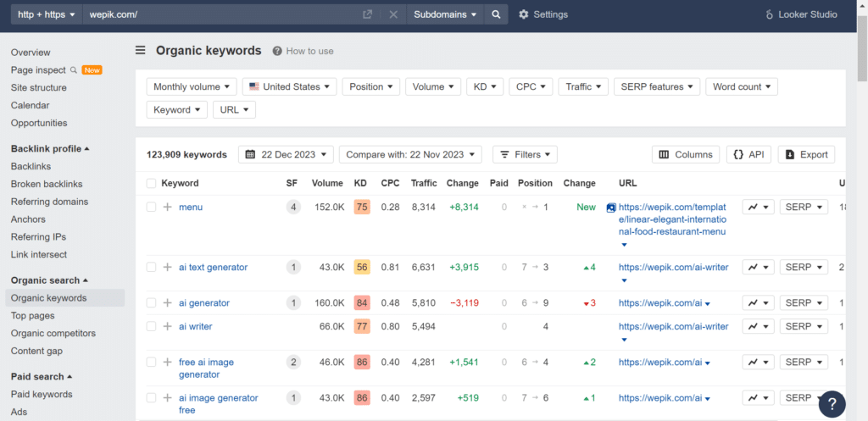The width and height of the screenshot is (868, 421).
Task: Open the http + https protocol dropdown
Action: point(47,14)
